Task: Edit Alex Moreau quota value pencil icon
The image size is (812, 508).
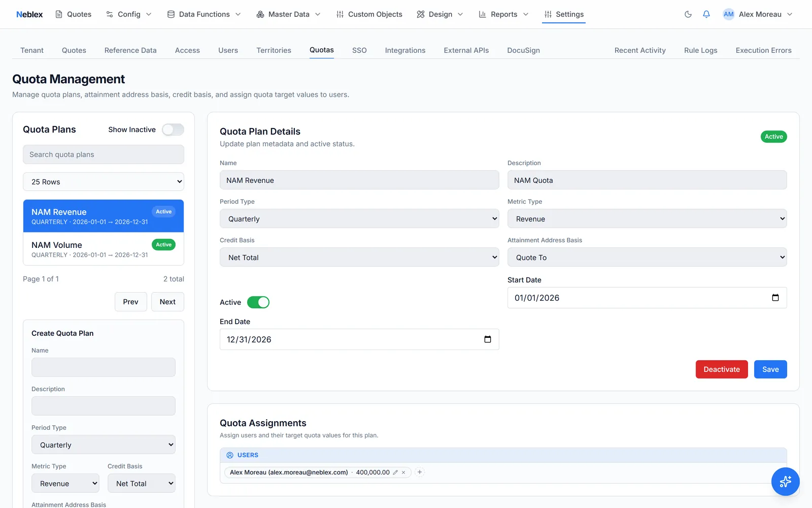Action: (x=395, y=472)
